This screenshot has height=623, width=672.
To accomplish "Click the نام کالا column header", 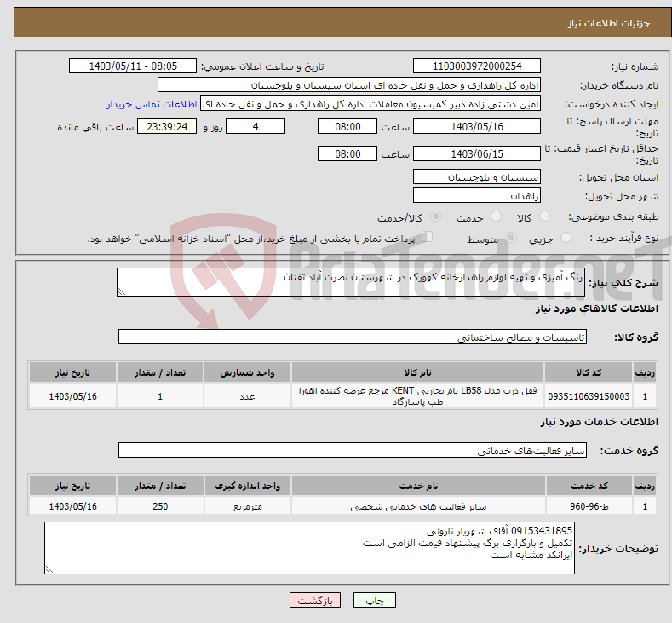I will click(x=417, y=372).
